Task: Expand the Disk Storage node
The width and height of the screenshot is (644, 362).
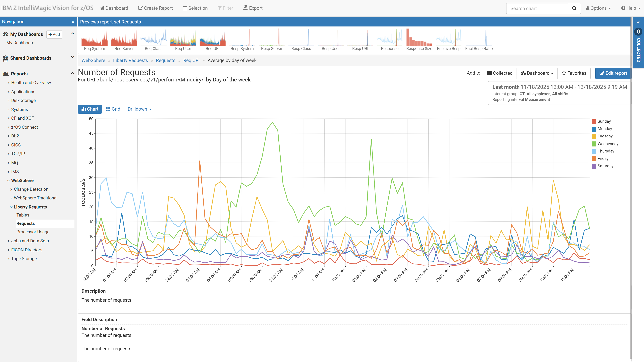Action: click(x=8, y=100)
